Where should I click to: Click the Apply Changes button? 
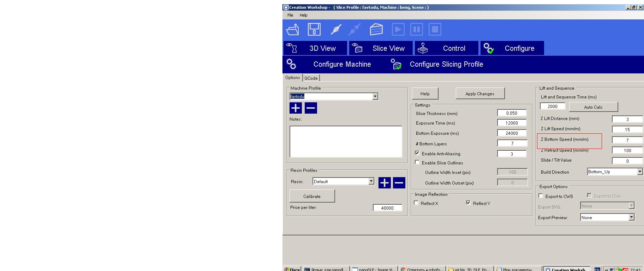tap(480, 94)
